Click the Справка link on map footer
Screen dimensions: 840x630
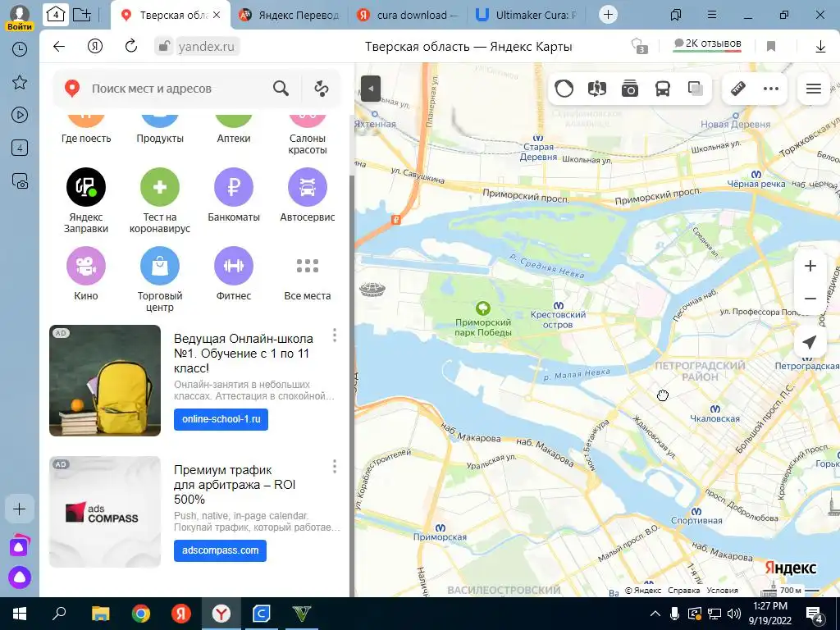[x=683, y=591]
